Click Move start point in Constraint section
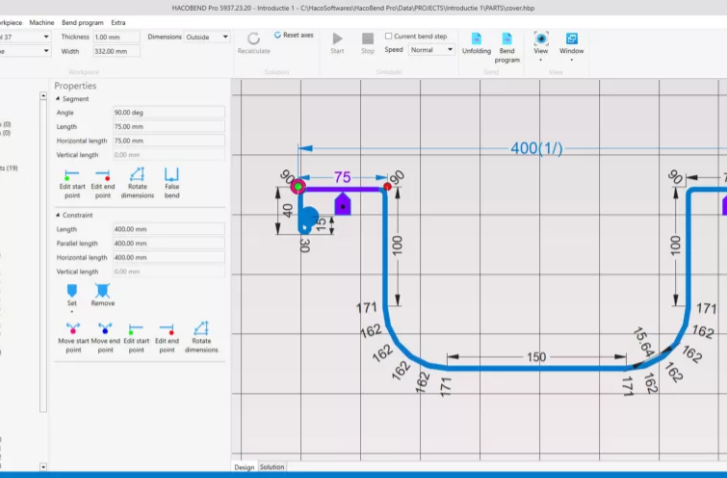727x478 pixels. (73, 334)
